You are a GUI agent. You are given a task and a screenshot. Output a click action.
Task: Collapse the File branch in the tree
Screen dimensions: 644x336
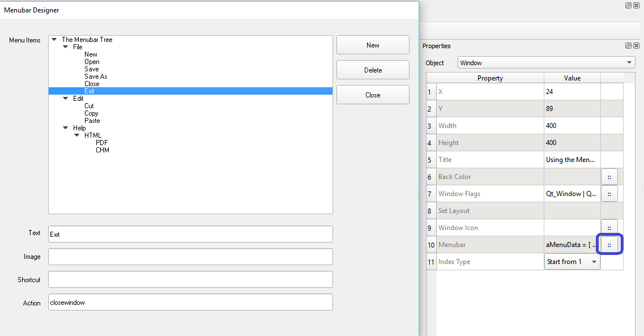[65, 46]
